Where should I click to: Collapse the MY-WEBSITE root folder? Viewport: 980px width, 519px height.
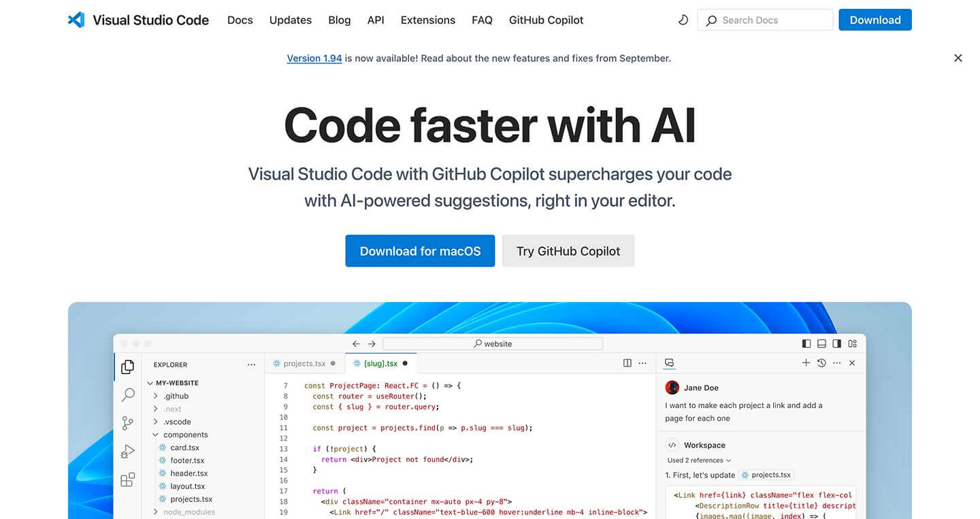[150, 383]
